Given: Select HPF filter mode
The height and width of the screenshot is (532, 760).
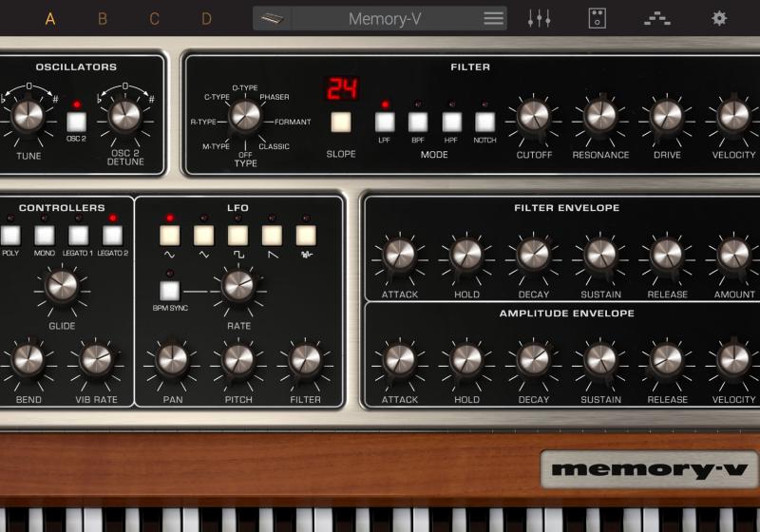Looking at the screenshot, I should pyautogui.click(x=452, y=123).
